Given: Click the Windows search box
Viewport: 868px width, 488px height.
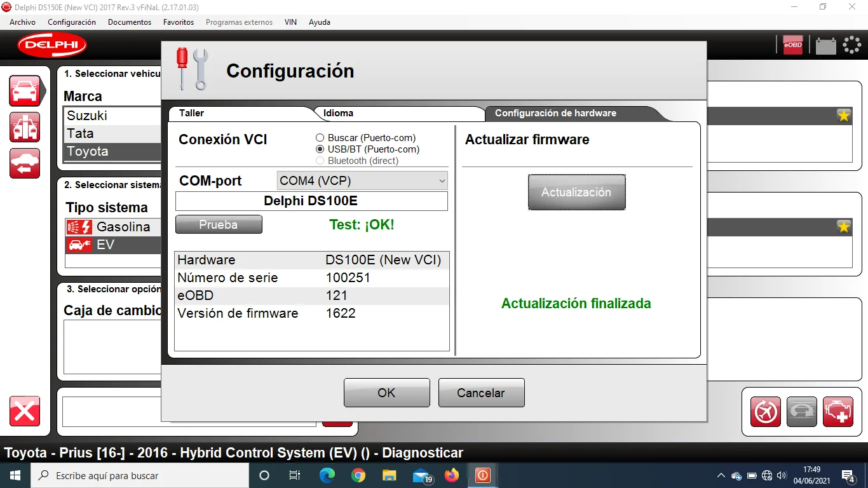Looking at the screenshot, I should [x=140, y=475].
